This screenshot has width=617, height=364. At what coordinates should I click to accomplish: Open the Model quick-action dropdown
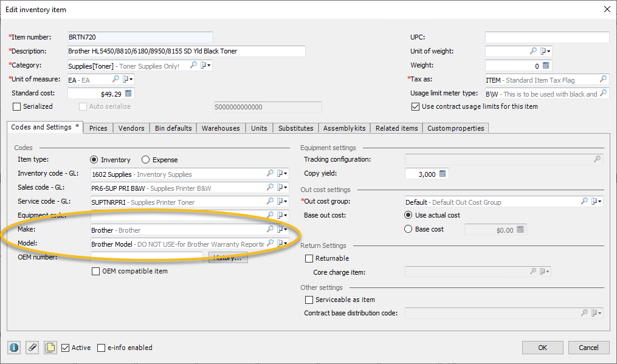click(x=282, y=243)
